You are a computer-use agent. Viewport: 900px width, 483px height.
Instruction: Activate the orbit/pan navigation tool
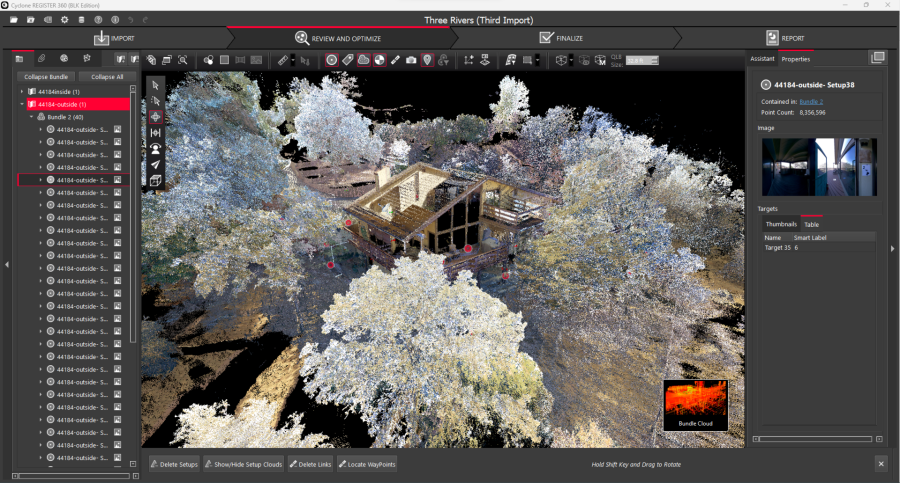click(156, 117)
